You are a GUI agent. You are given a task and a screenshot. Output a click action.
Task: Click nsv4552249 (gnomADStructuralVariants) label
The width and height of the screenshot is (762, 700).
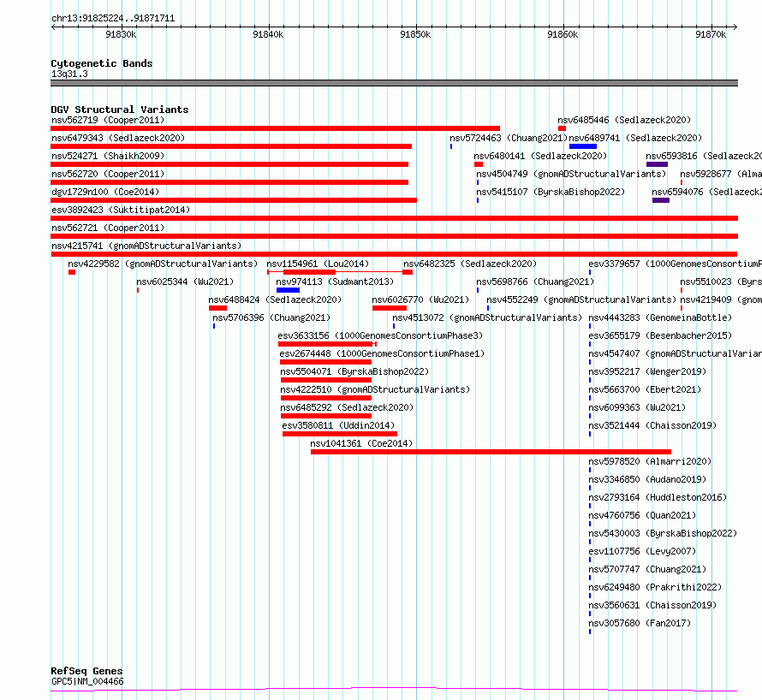pos(581,300)
